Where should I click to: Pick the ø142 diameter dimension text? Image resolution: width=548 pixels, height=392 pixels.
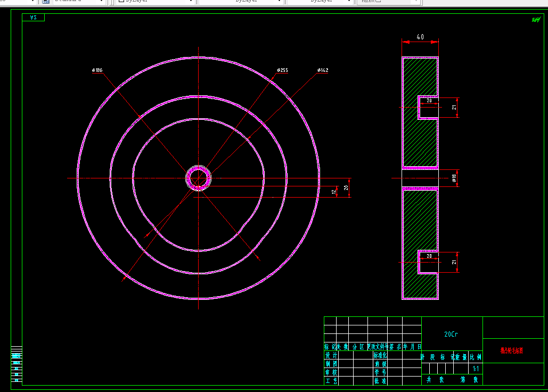322,70
